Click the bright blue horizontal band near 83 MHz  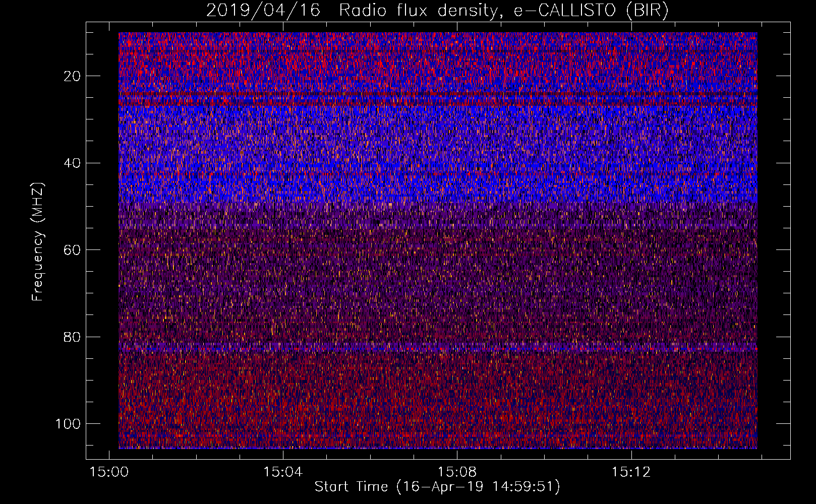pos(438,348)
